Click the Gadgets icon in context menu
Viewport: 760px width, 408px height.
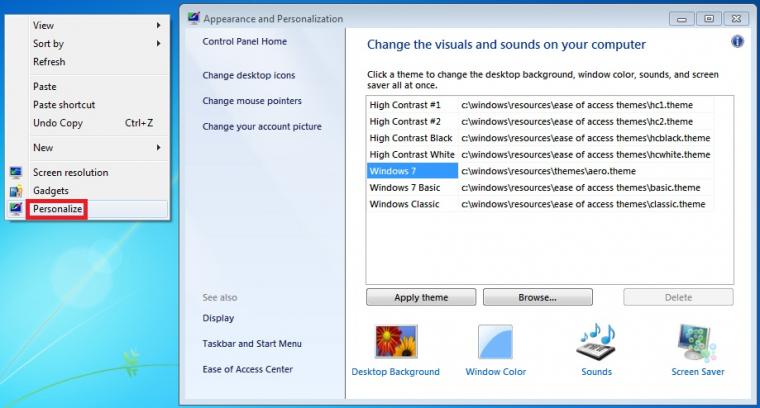[x=16, y=190]
